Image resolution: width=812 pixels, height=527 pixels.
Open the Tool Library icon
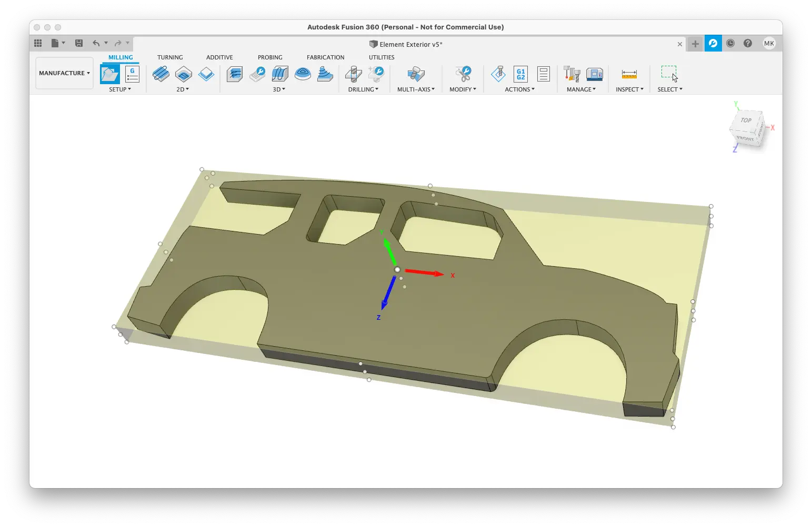point(572,74)
